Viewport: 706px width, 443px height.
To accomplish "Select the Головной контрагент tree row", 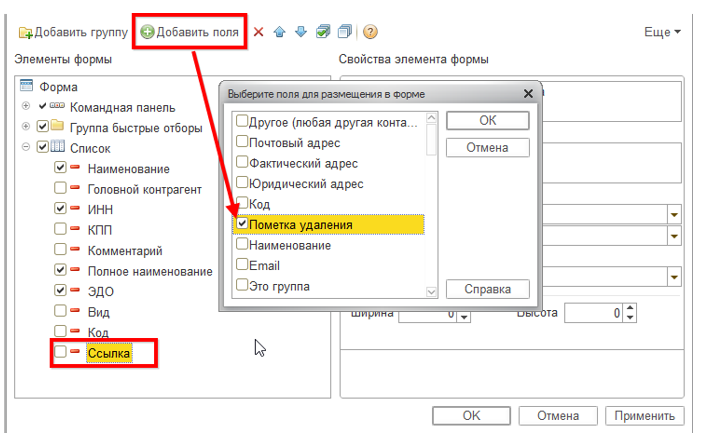I will [x=144, y=189].
